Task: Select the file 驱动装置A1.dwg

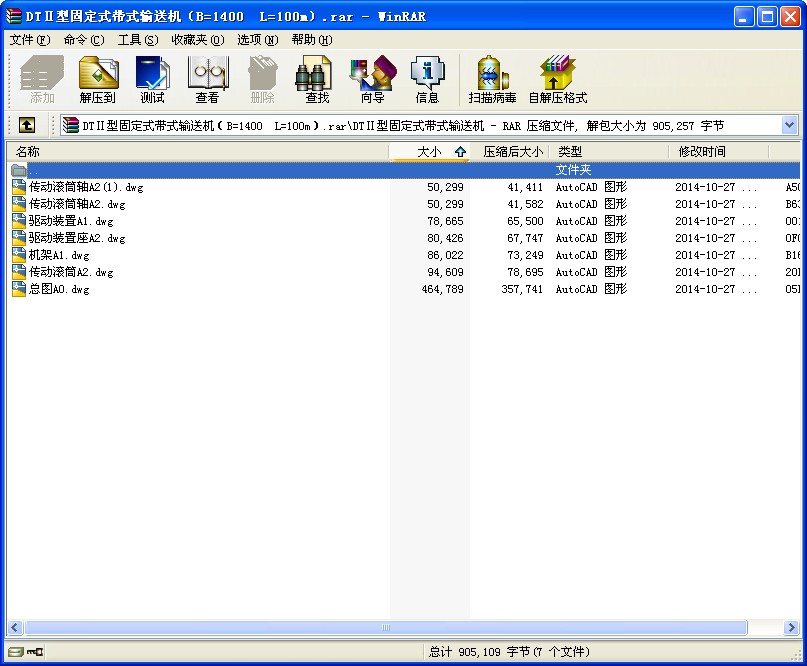Action: tap(71, 221)
